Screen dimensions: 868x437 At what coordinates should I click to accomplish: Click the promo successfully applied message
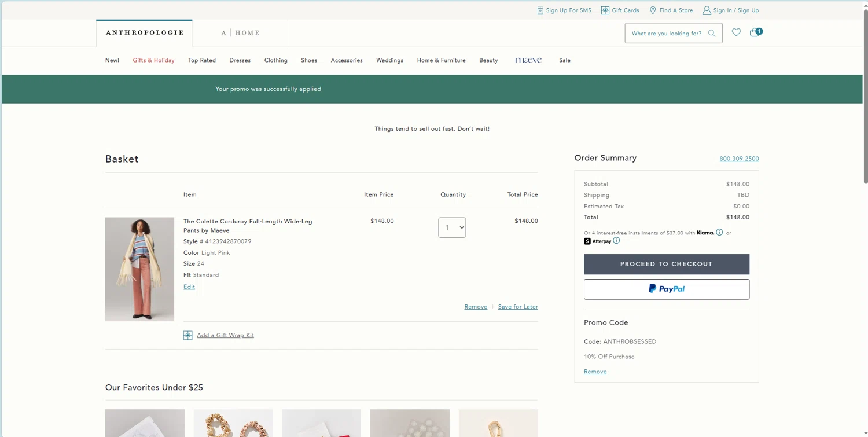coord(268,89)
